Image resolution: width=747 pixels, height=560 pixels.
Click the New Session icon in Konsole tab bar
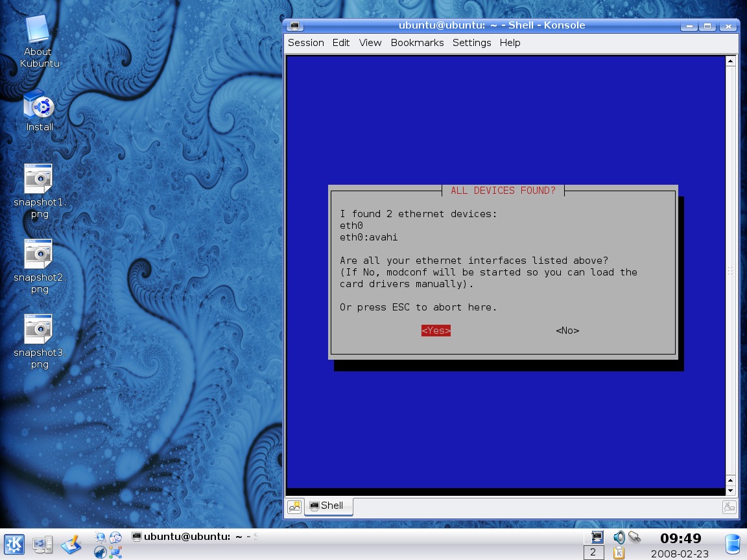tap(294, 506)
